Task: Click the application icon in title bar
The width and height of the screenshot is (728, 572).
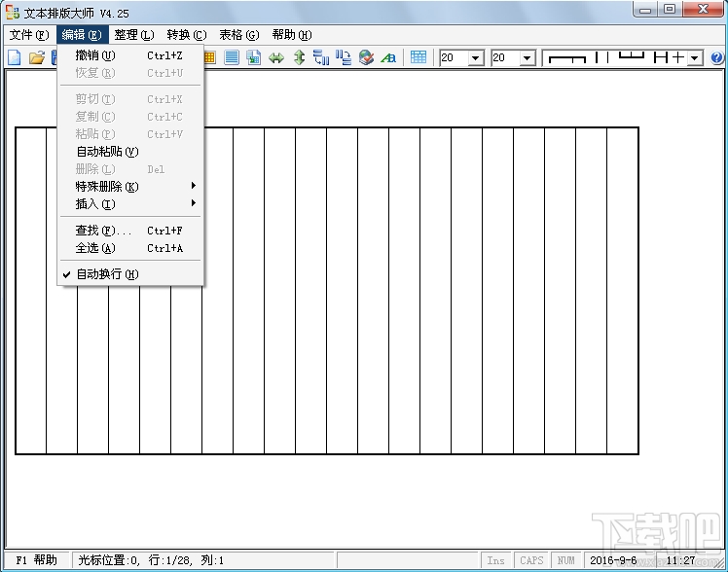Action: [x=13, y=13]
